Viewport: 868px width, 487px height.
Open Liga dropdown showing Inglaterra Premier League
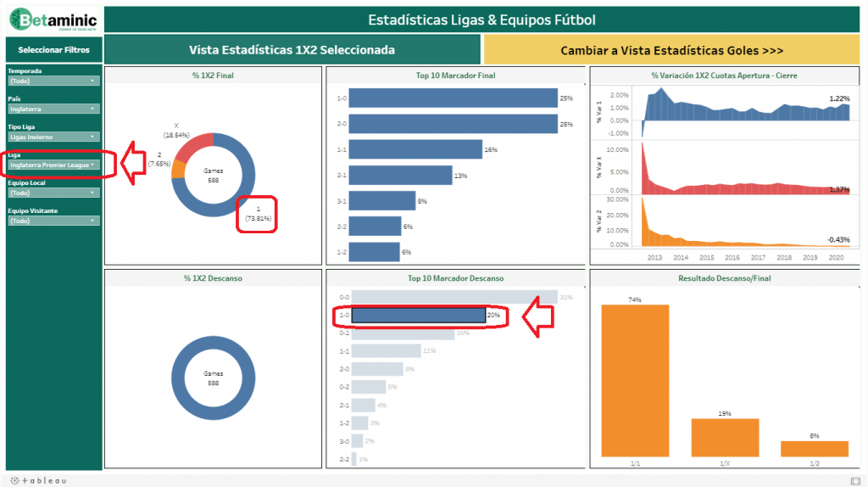click(53, 165)
